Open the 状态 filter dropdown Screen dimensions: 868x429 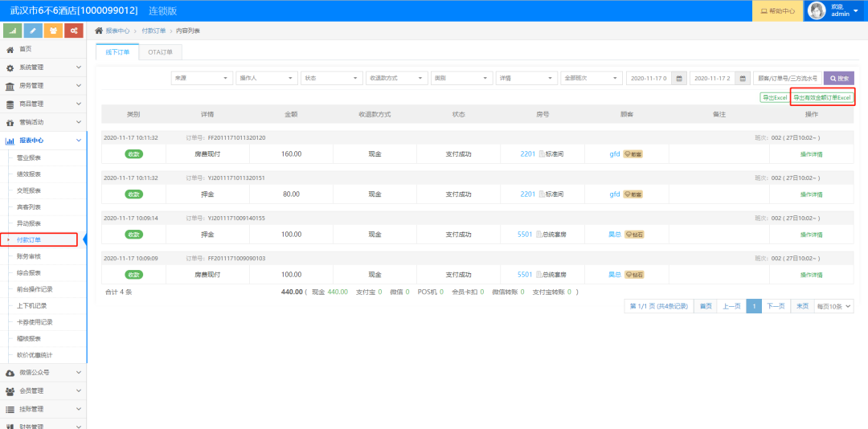(x=332, y=79)
